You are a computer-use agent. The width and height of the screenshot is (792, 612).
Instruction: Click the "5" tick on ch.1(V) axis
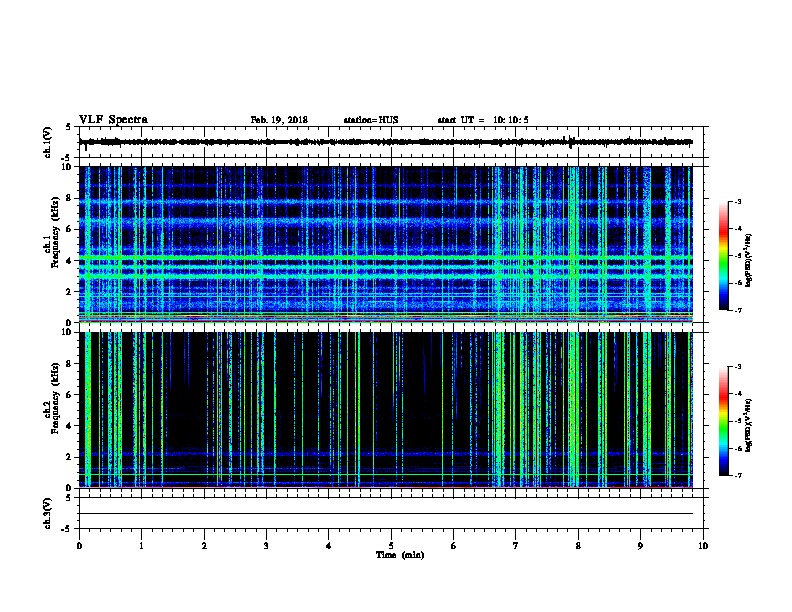[68, 127]
